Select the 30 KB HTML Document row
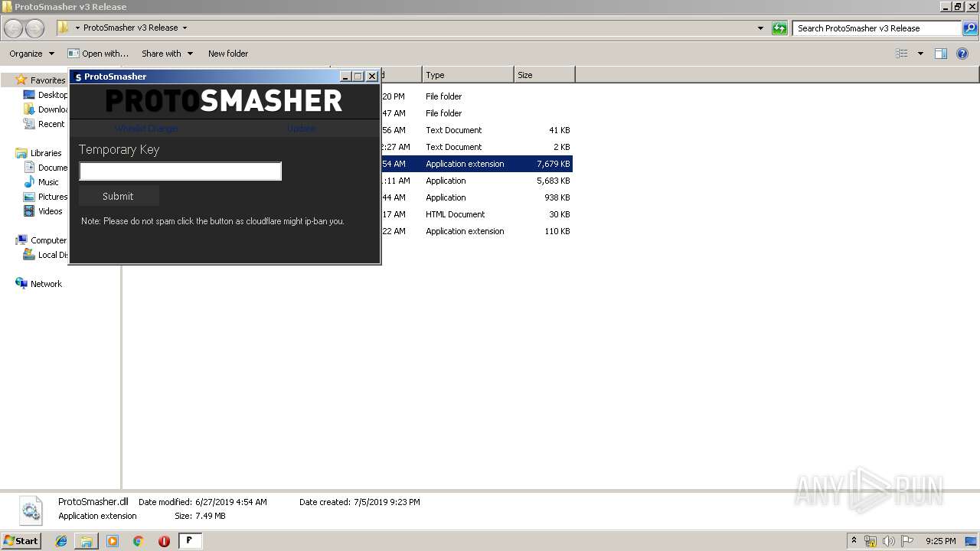This screenshot has height=551, width=980. coord(476,214)
